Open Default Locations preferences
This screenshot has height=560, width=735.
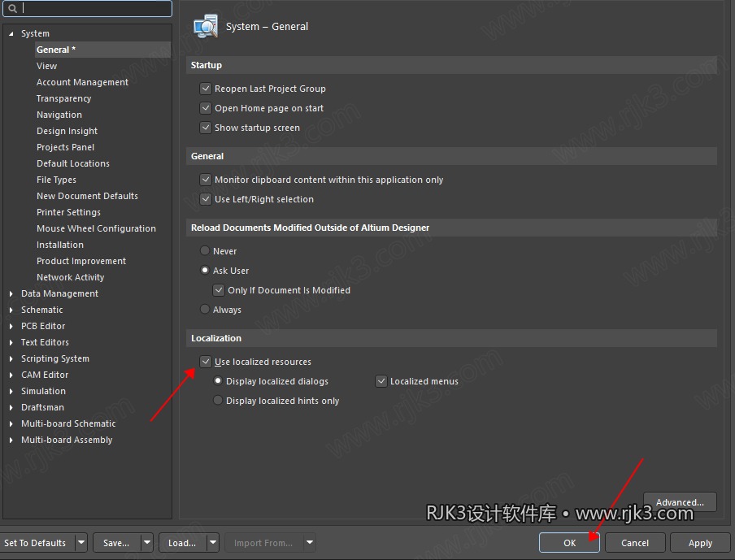[73, 163]
